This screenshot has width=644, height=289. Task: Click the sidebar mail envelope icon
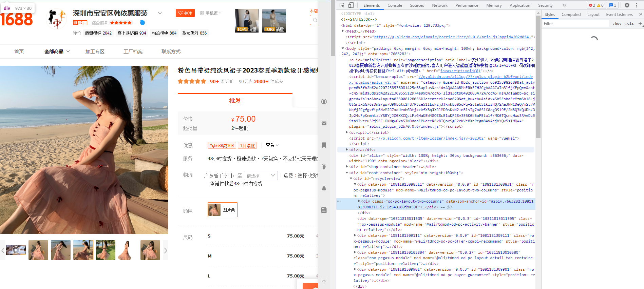(x=324, y=123)
